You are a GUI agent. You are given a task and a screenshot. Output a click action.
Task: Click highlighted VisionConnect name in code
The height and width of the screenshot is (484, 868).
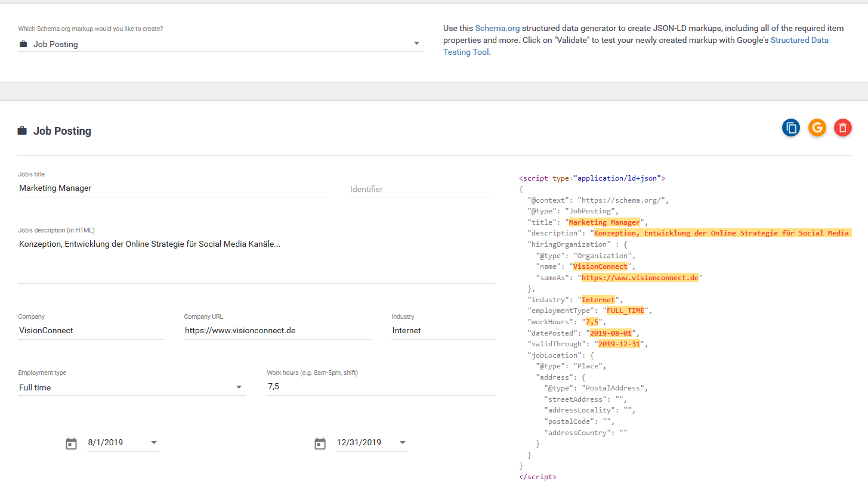600,266
